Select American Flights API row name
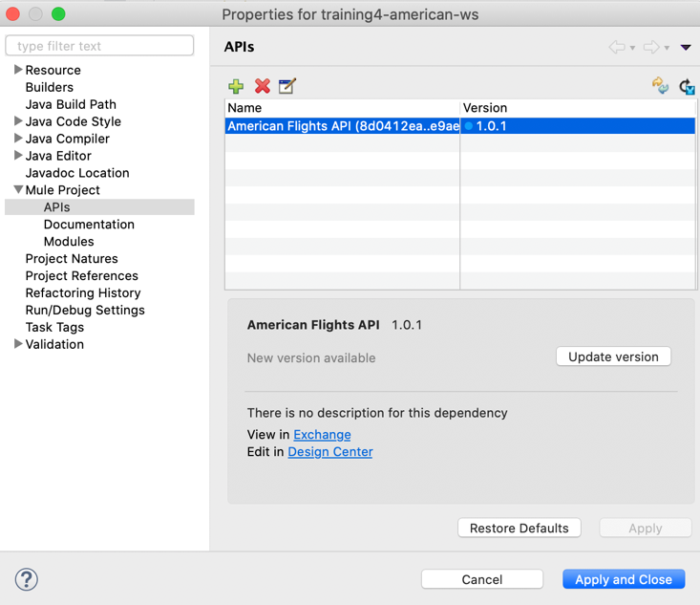Viewport: 700px width, 605px height. [343, 126]
